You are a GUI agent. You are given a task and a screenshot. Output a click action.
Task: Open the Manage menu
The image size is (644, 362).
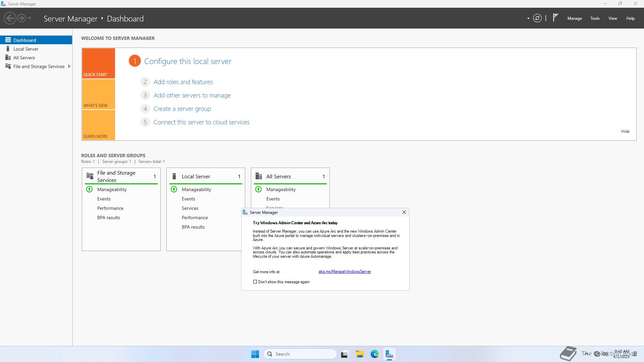tap(574, 18)
